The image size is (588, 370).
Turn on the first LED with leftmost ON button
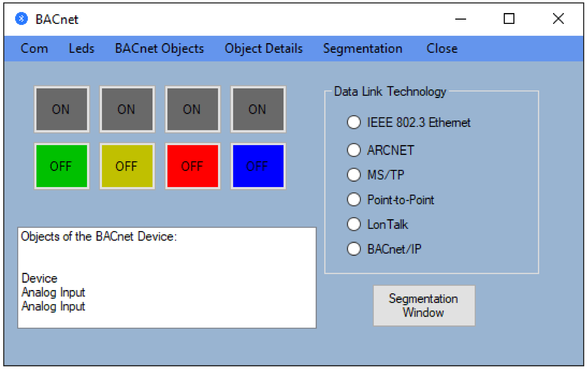pos(62,109)
